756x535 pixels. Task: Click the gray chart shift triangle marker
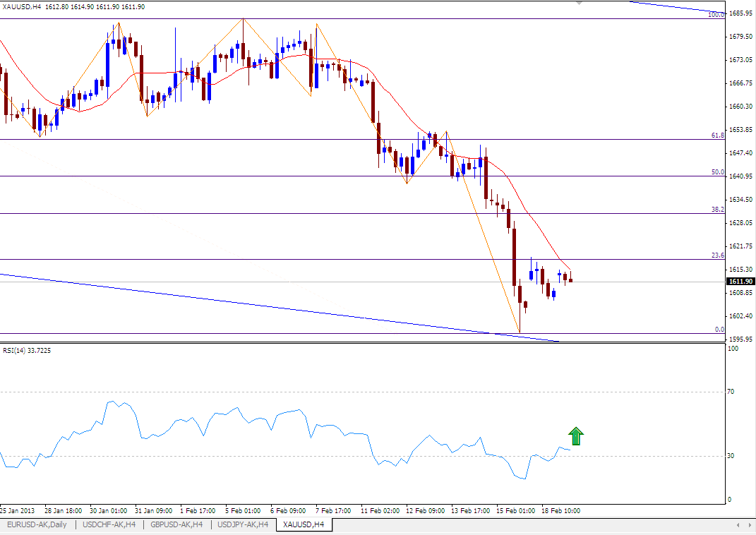click(x=580, y=4)
